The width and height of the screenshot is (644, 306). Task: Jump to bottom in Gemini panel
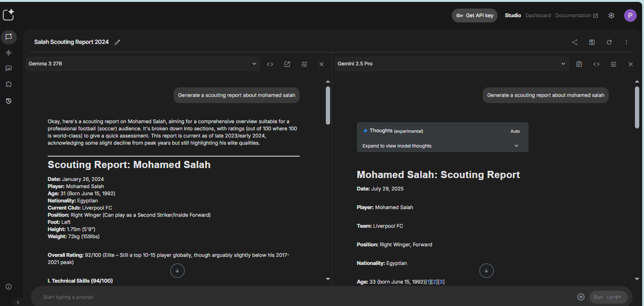[x=487, y=271]
